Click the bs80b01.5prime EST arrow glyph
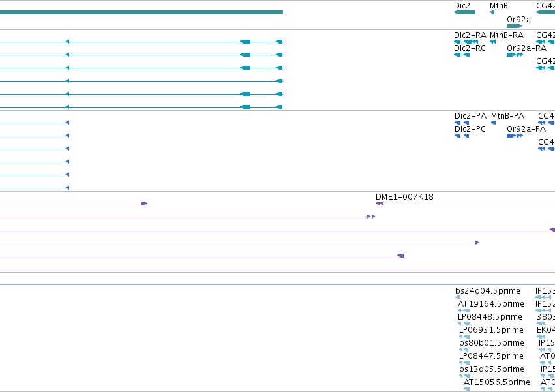 click(x=464, y=350)
